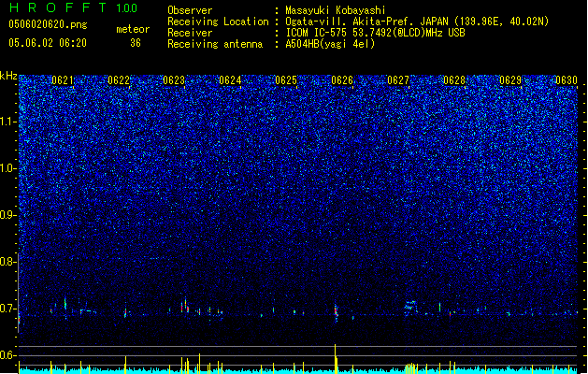Click the HROFFT 1.0.0 title text

(74, 7)
